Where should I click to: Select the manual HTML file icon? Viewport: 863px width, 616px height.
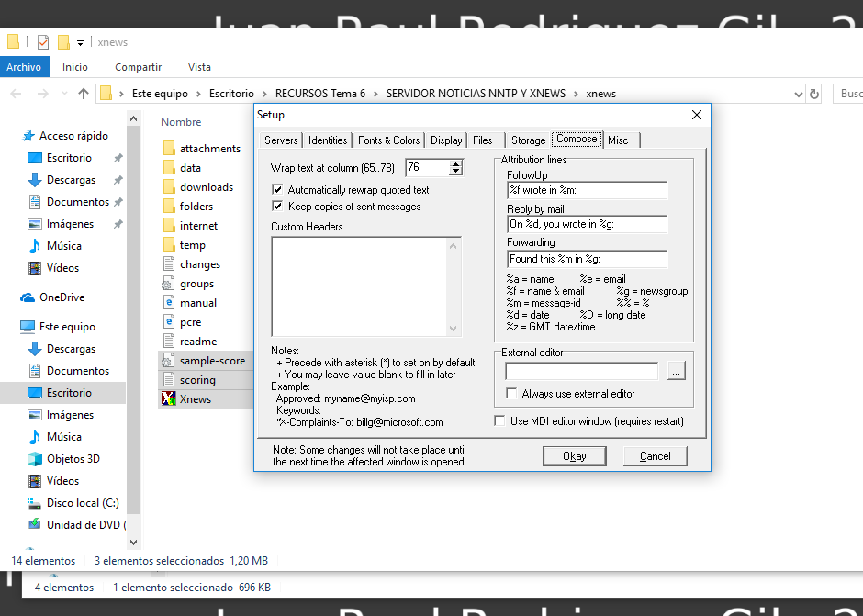tap(168, 302)
